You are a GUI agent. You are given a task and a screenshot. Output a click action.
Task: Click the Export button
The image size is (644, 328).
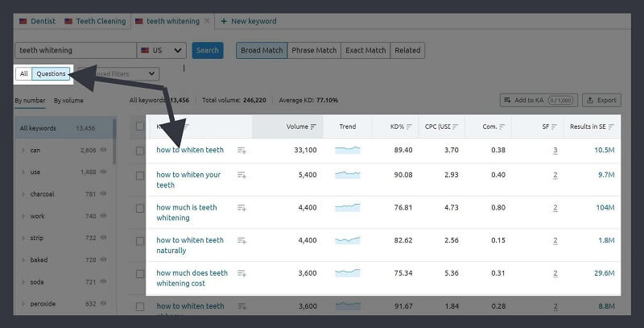601,100
